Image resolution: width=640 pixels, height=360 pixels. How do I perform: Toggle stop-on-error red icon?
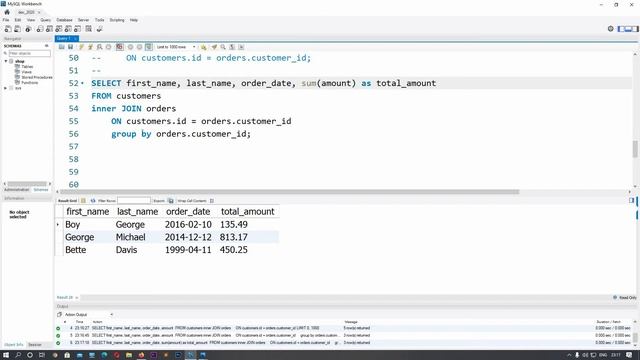click(x=120, y=47)
